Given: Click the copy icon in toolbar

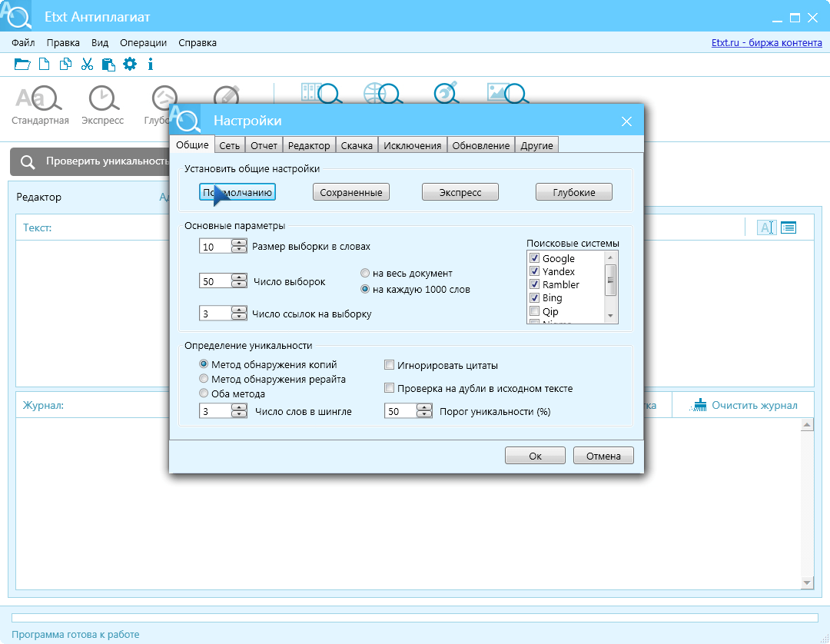Looking at the screenshot, I should (65, 65).
